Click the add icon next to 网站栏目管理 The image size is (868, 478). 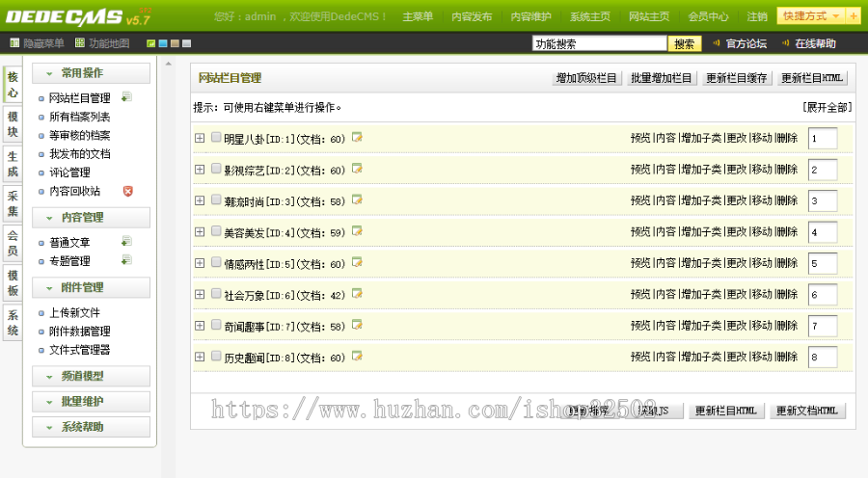click(x=126, y=96)
